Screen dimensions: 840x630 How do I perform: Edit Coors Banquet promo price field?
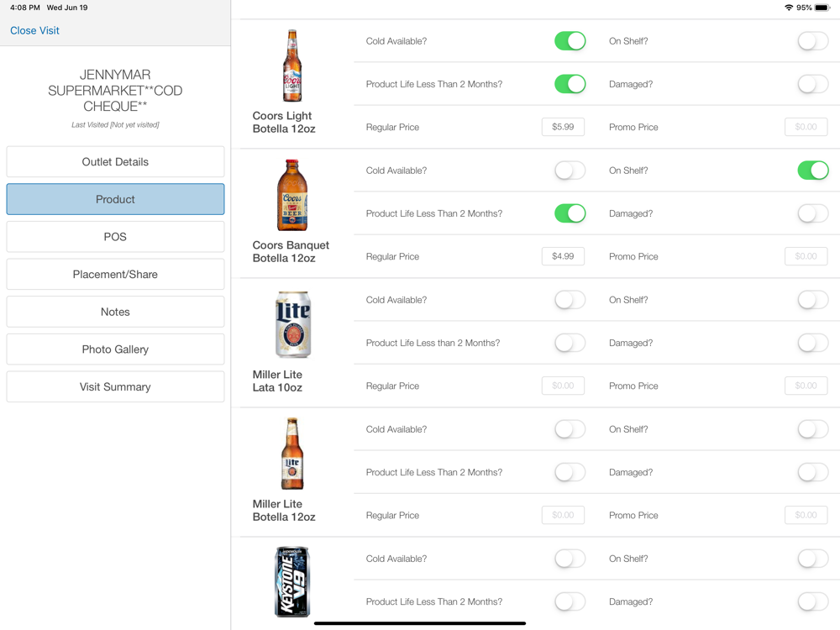pyautogui.click(x=806, y=256)
